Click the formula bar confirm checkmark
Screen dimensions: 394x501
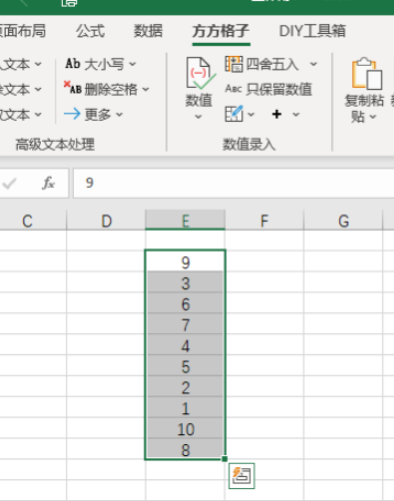click(9, 183)
